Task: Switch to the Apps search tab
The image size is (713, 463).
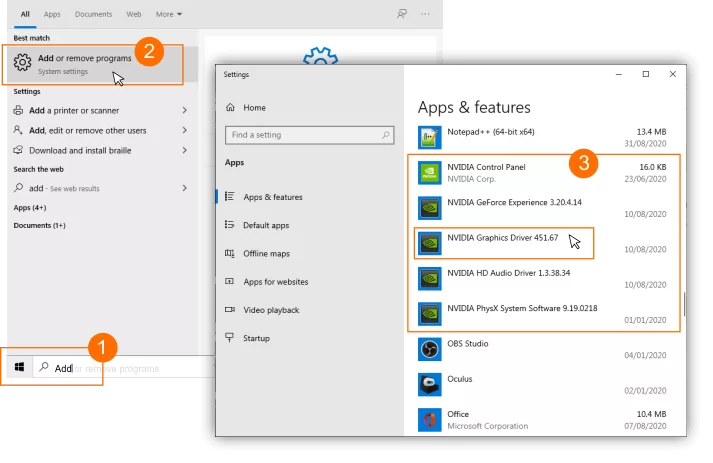Action: pyautogui.click(x=53, y=15)
